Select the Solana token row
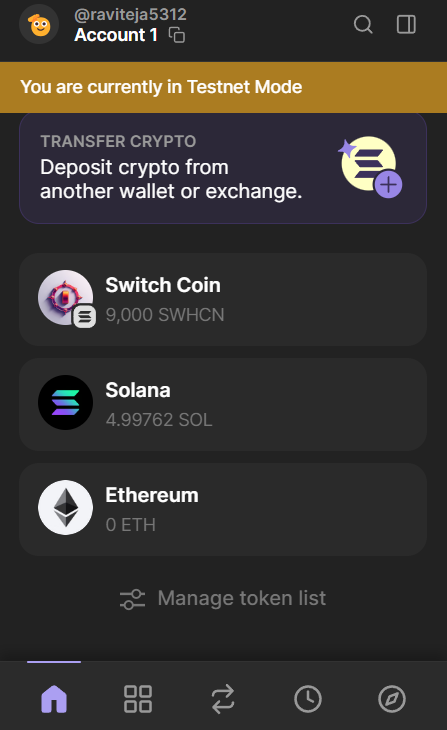447x730 pixels. pos(223,404)
